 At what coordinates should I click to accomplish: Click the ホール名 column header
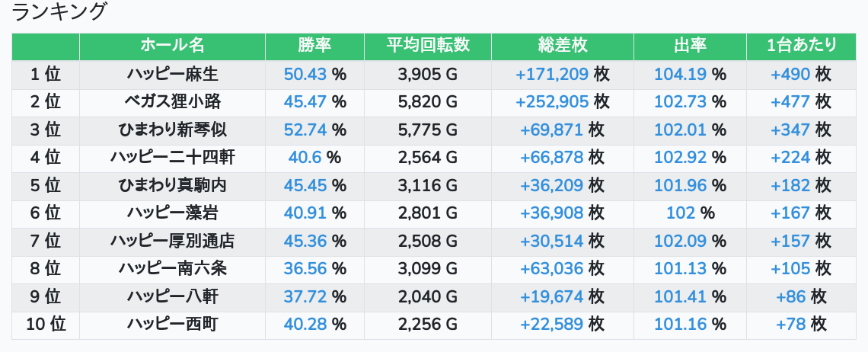tap(172, 46)
